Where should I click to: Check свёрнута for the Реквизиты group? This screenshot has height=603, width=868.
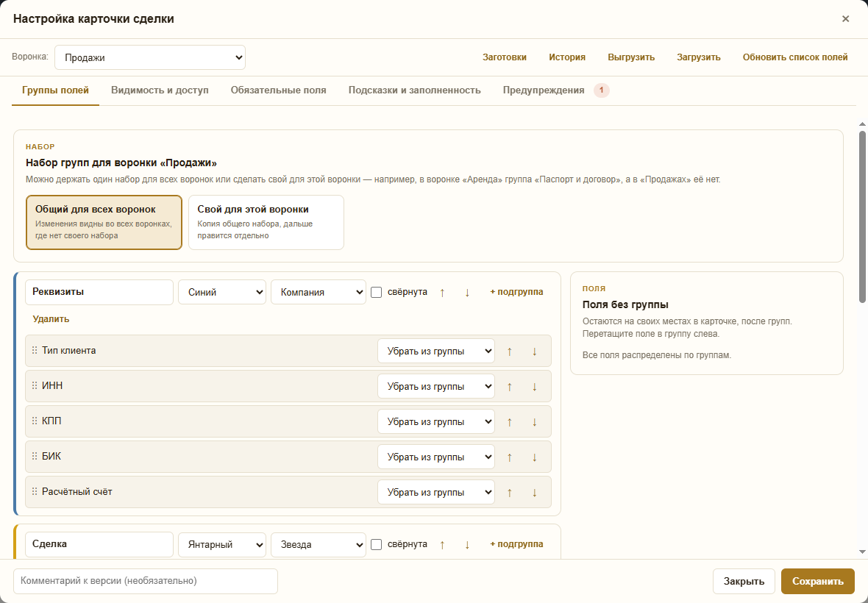click(377, 292)
